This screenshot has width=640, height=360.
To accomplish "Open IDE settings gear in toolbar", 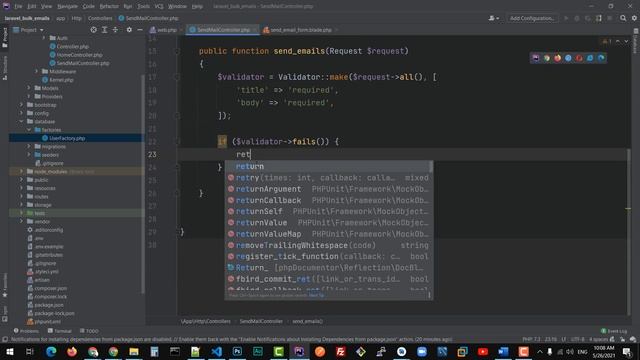I will pos(634,18).
